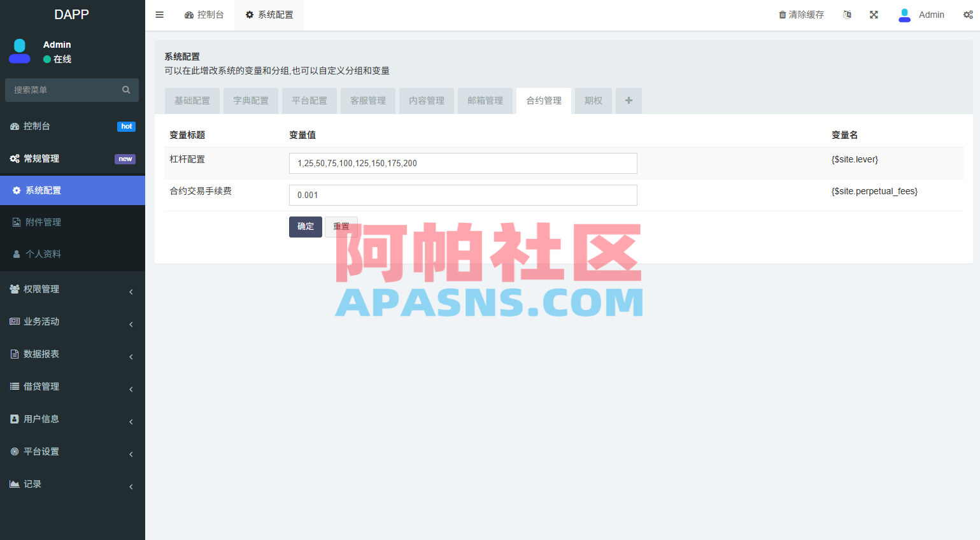Toggle the sidebar hamburger menu icon
Image resolution: width=980 pixels, height=540 pixels.
159,15
